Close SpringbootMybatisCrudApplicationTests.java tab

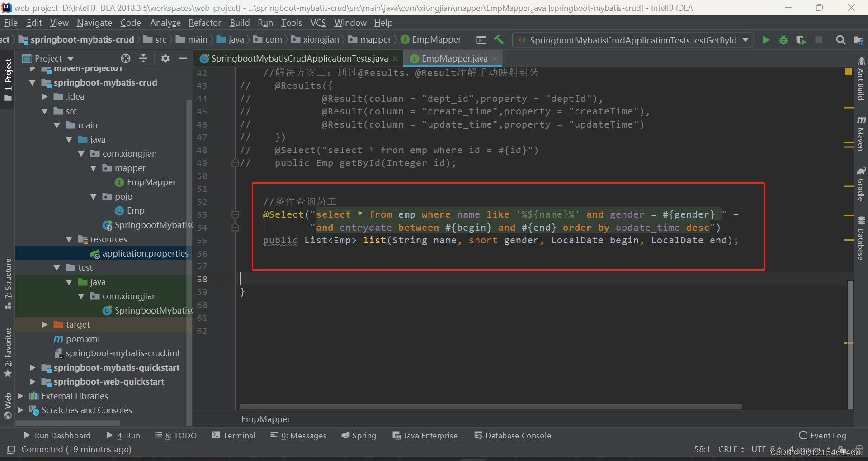click(x=395, y=58)
